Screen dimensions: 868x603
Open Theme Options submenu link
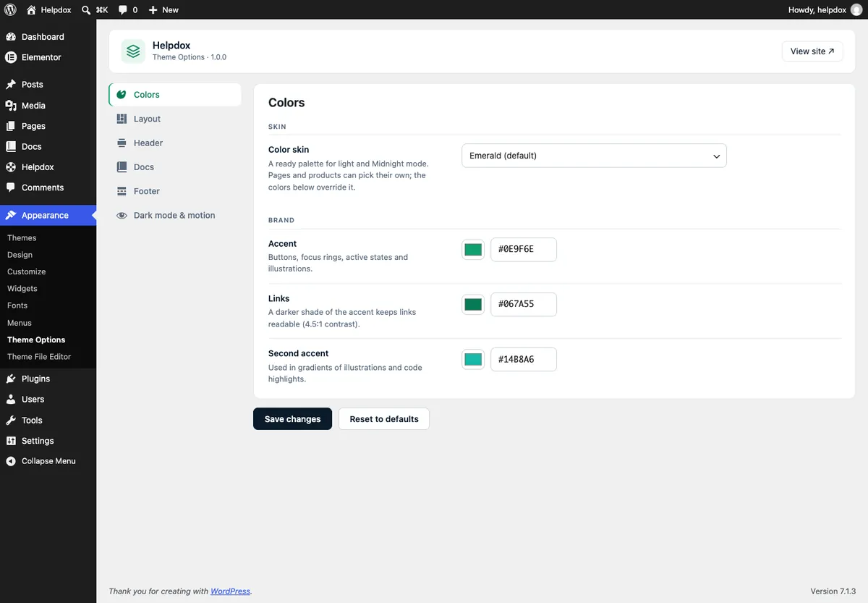(x=36, y=340)
